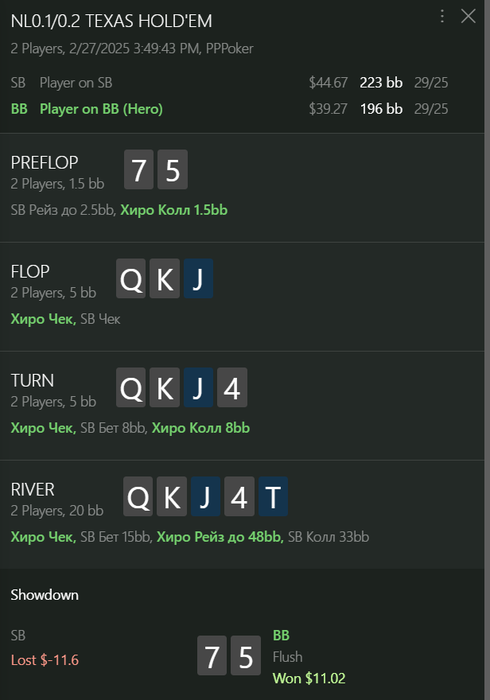The image size is (490, 700).
Task: Select the Q card on the flop
Action: [131, 279]
